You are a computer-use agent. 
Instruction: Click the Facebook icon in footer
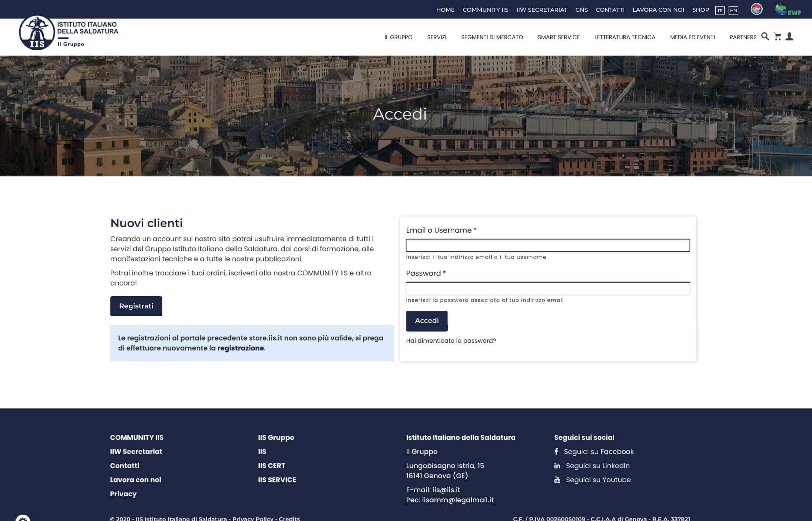(556, 451)
